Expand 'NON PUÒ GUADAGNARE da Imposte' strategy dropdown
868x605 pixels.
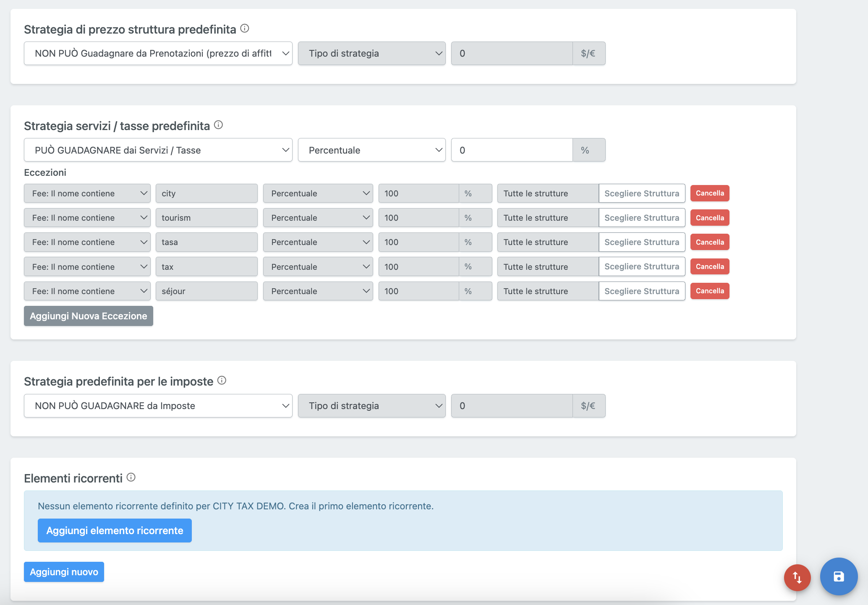click(158, 405)
